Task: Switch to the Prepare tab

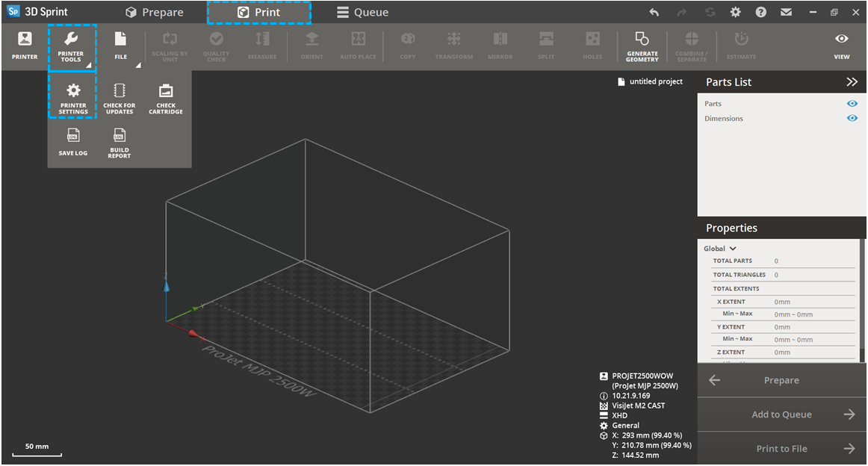Action: (155, 12)
